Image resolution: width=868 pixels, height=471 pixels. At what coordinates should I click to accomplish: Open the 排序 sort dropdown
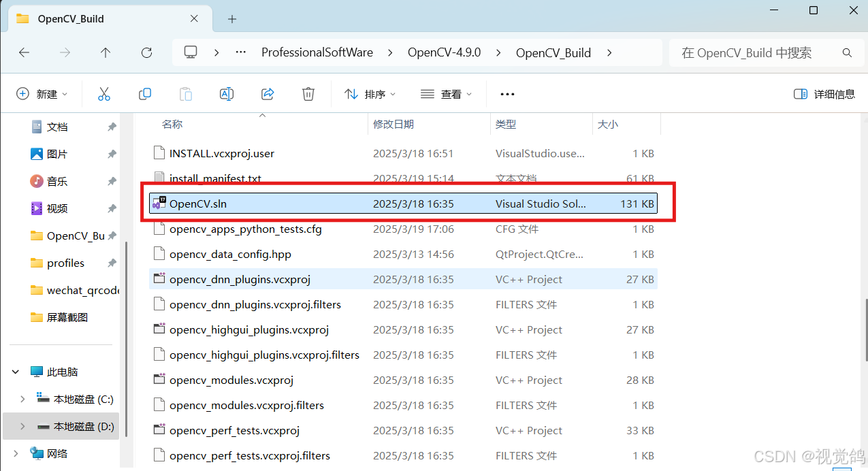point(370,93)
